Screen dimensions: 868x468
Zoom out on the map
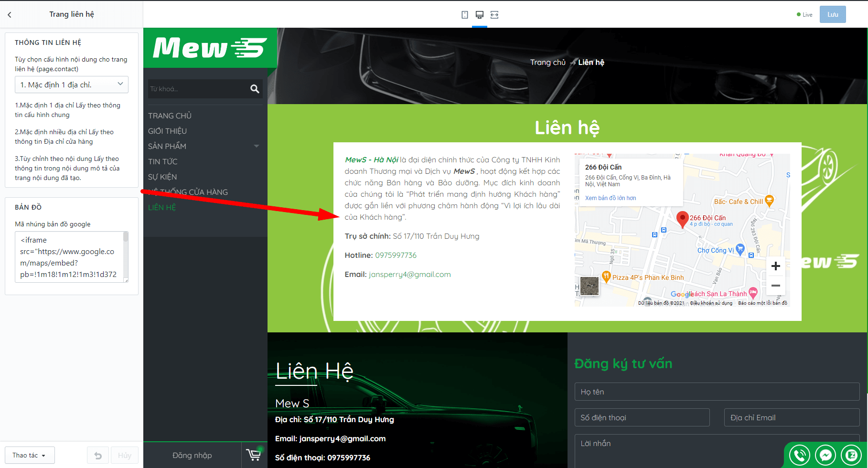[x=776, y=286]
